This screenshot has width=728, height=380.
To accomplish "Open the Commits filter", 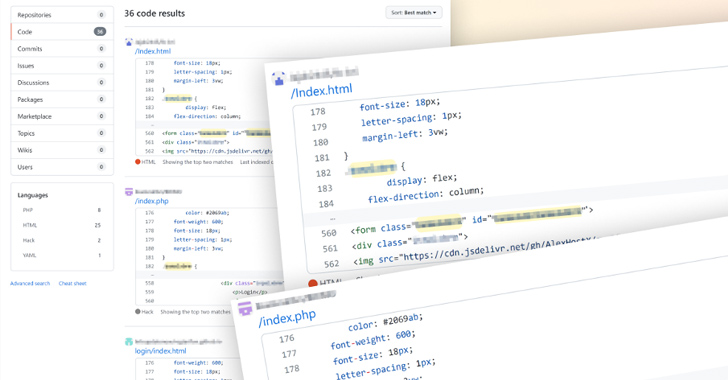I will coord(62,49).
